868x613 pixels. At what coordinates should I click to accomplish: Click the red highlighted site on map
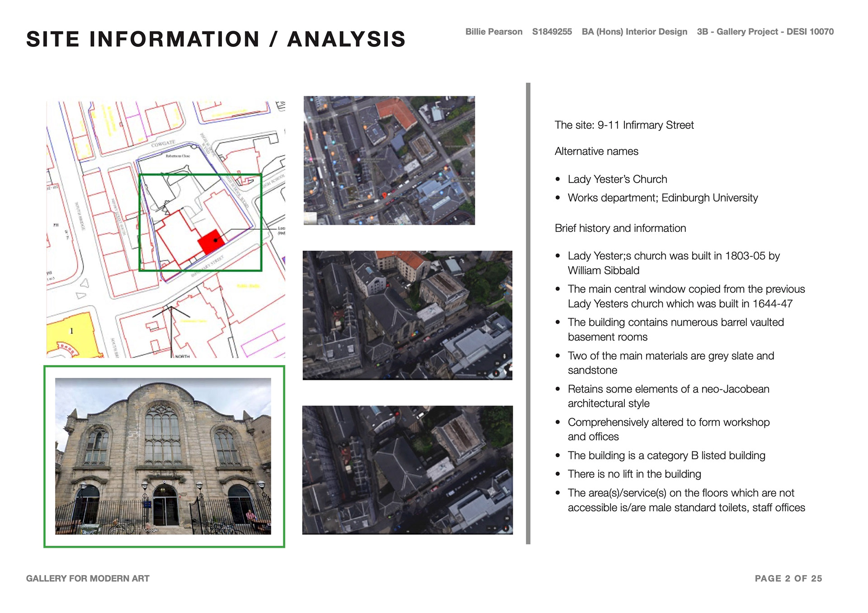coord(211,242)
